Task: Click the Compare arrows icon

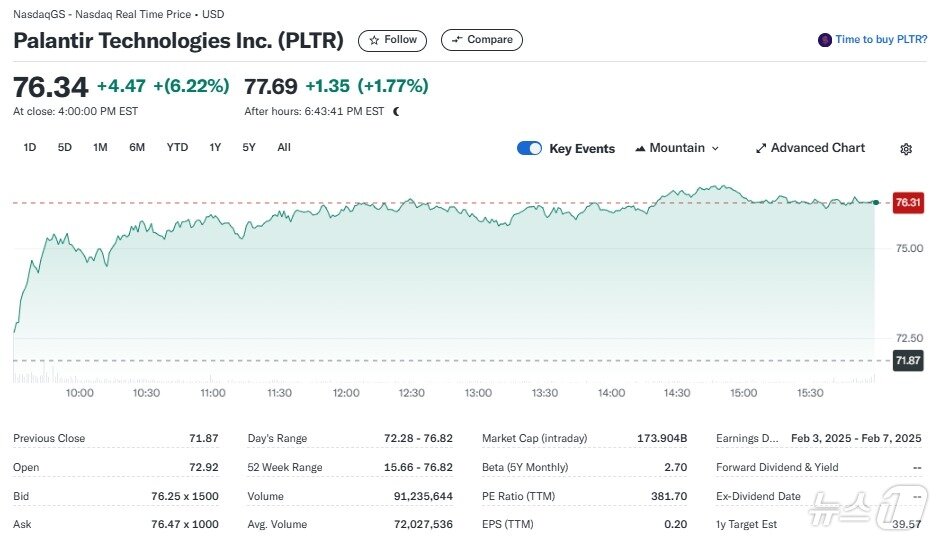Action: coord(457,41)
